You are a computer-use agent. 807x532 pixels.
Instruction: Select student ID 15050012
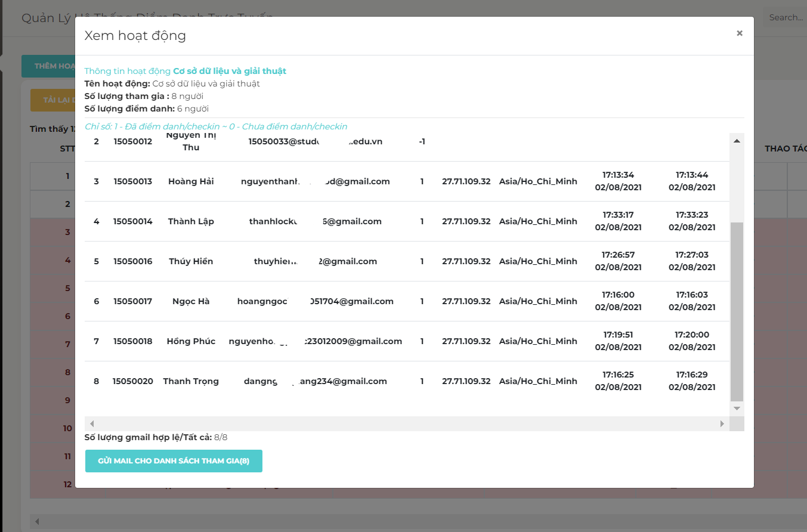click(x=133, y=141)
